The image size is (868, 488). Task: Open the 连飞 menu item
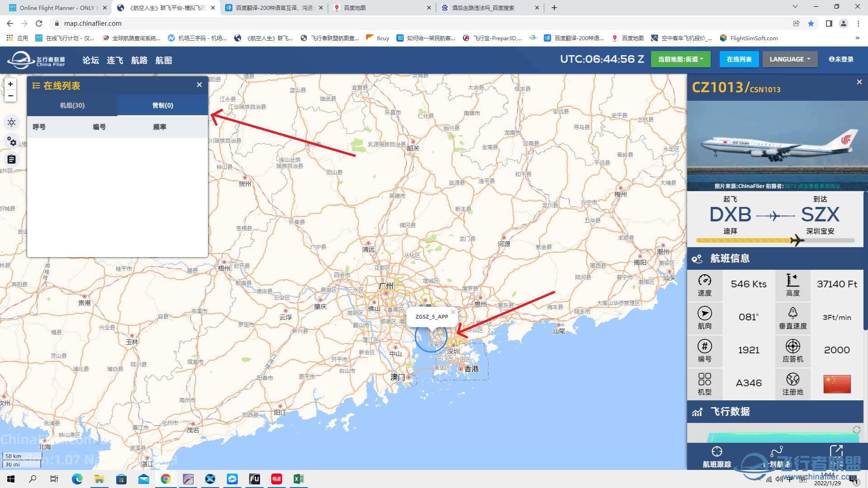[x=115, y=60]
